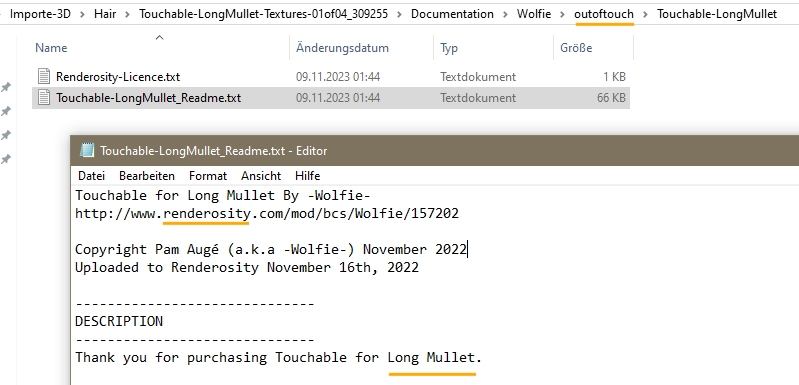Click the third pin icon in the sidebar
Image resolution: width=799 pixels, height=385 pixels.
(x=6, y=135)
